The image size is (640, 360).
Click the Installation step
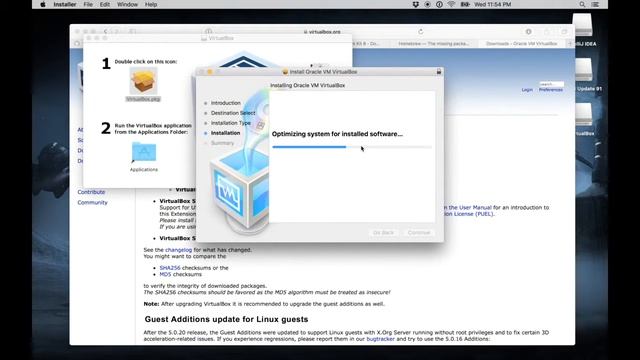(225, 133)
